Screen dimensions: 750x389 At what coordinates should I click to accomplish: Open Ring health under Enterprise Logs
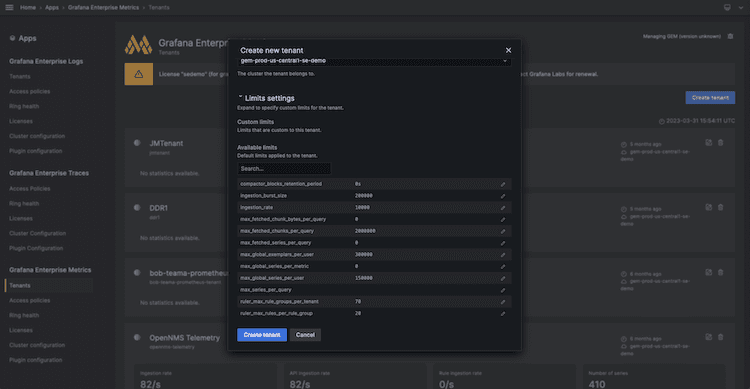click(x=24, y=106)
